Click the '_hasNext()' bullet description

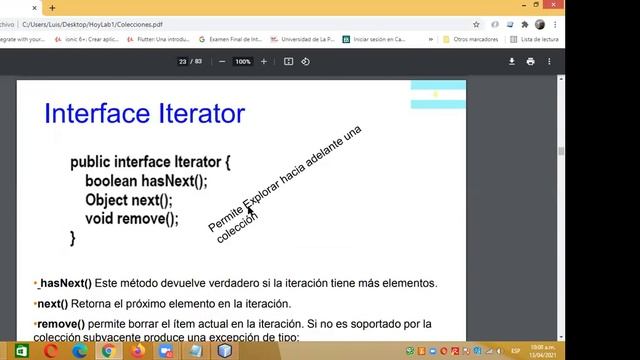point(236,283)
